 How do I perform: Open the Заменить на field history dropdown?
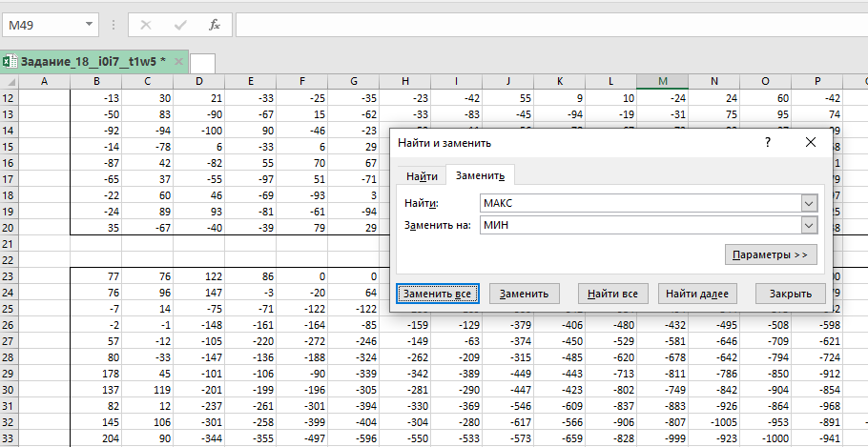coord(810,225)
